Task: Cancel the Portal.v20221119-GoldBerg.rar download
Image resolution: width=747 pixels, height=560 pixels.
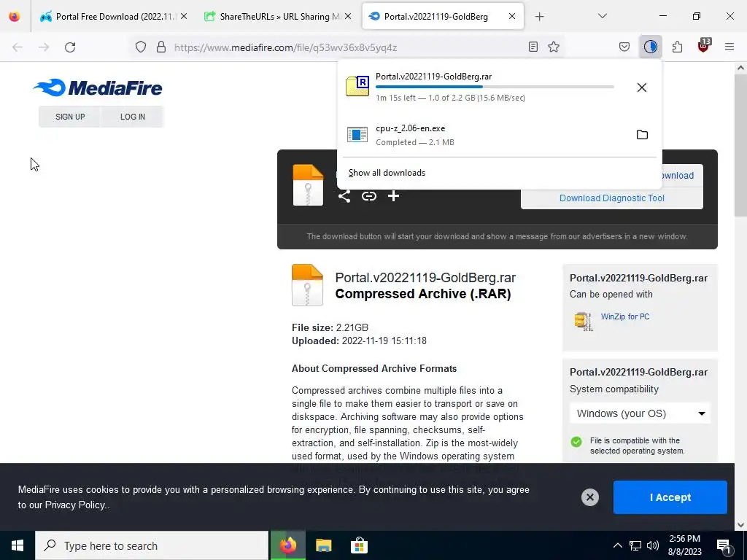Action: (642, 87)
